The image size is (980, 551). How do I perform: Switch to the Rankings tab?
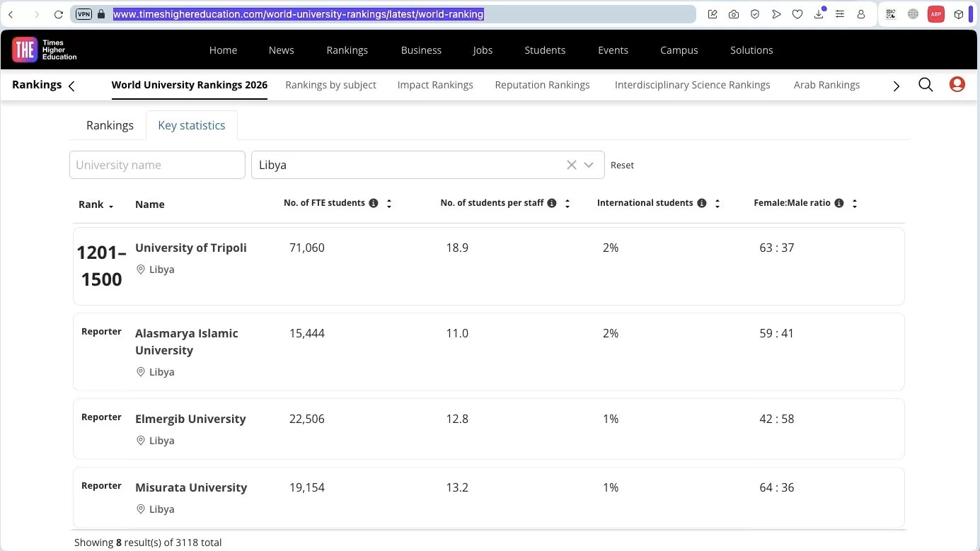point(110,125)
